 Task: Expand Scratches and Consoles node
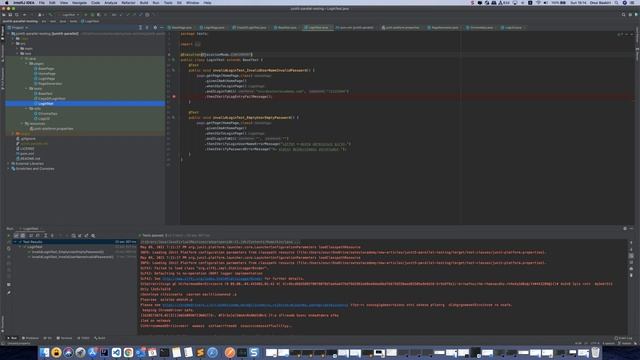pos(9,169)
